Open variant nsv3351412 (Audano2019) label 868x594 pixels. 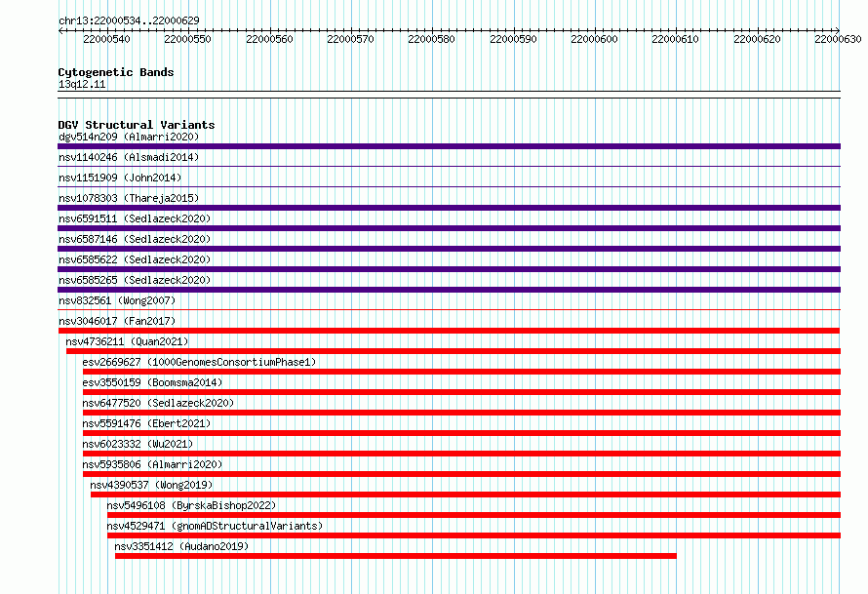point(181,546)
